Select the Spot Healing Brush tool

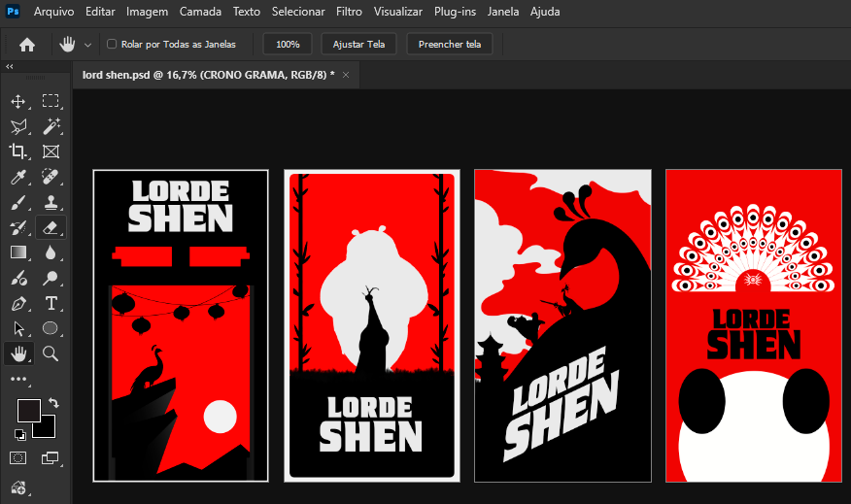(x=51, y=177)
